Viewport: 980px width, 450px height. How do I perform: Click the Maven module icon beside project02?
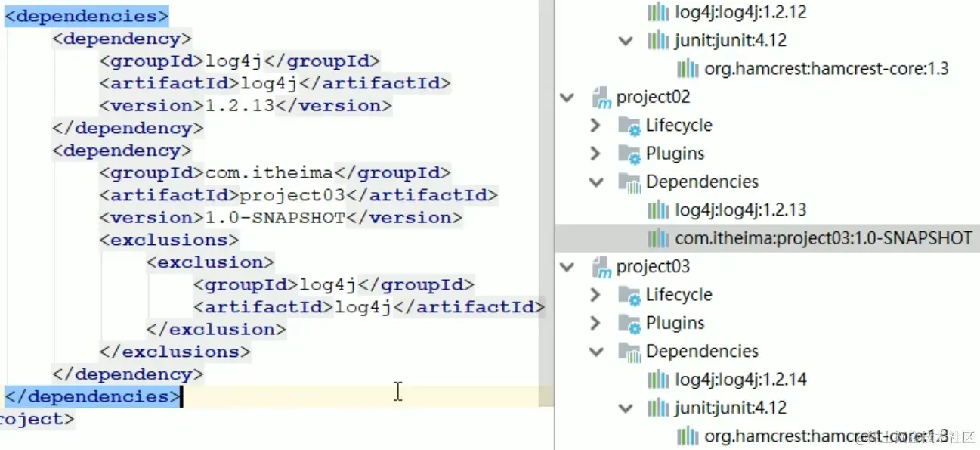601,97
